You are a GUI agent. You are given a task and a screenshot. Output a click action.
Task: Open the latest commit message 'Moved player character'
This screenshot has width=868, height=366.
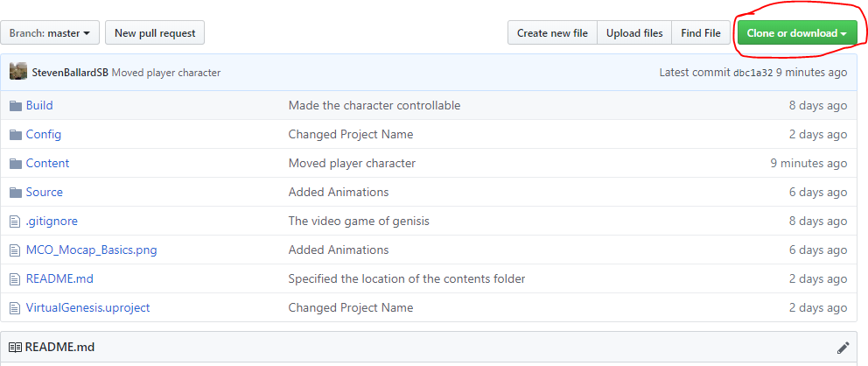point(166,73)
